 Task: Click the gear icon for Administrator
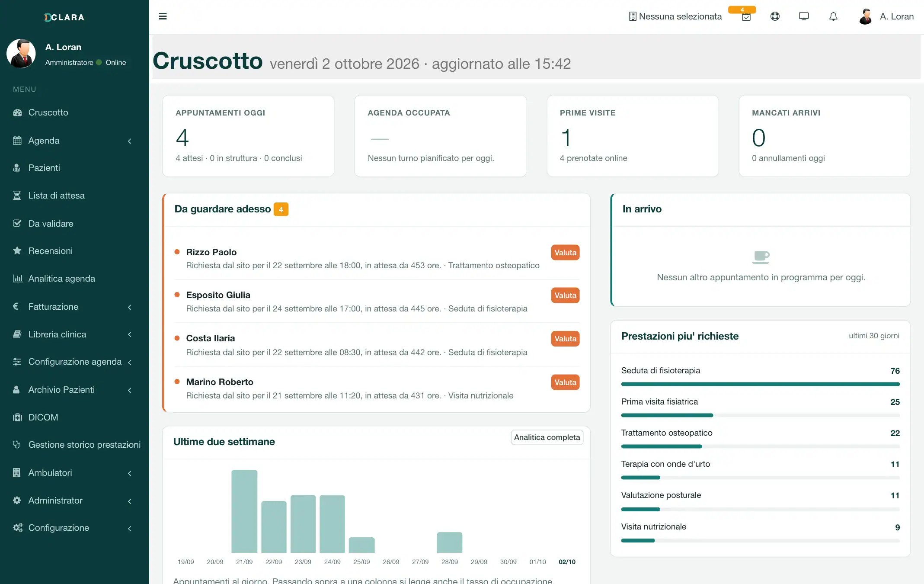click(x=17, y=500)
